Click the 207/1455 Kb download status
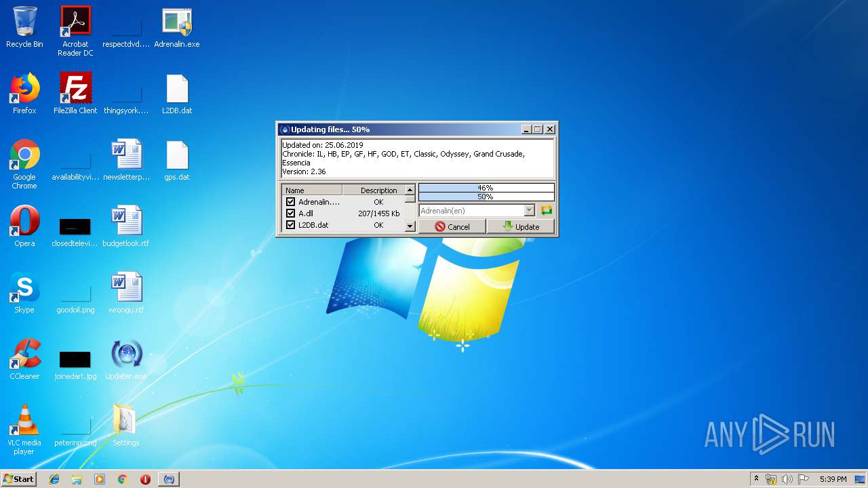Image resolution: width=868 pixels, height=488 pixels. pyautogui.click(x=378, y=213)
